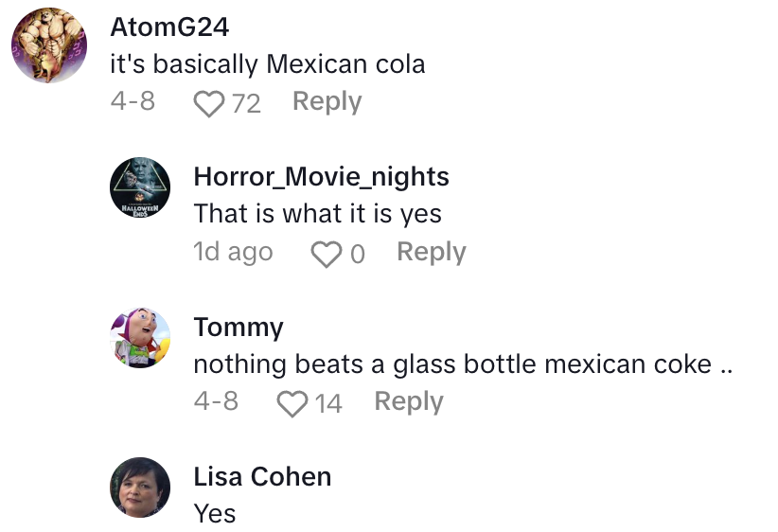This screenshot has height=532, width=778.
Task: Visit Tommy's profile via his username
Action: pos(238,328)
